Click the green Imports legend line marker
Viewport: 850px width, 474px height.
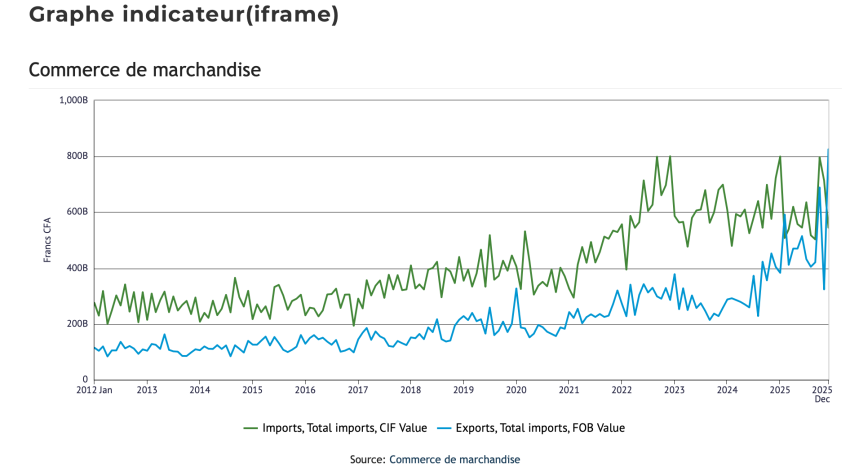tap(250, 428)
